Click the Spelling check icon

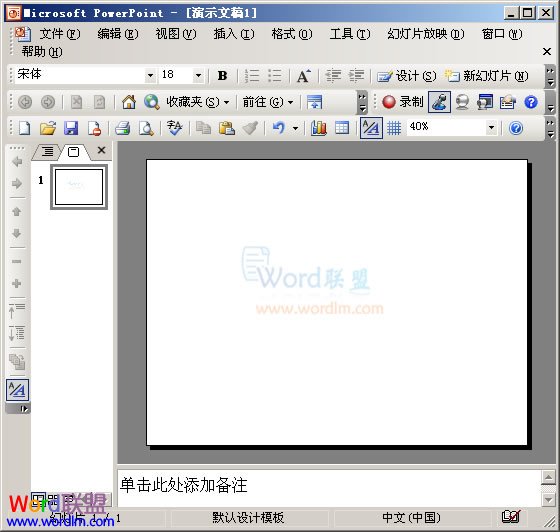174,128
